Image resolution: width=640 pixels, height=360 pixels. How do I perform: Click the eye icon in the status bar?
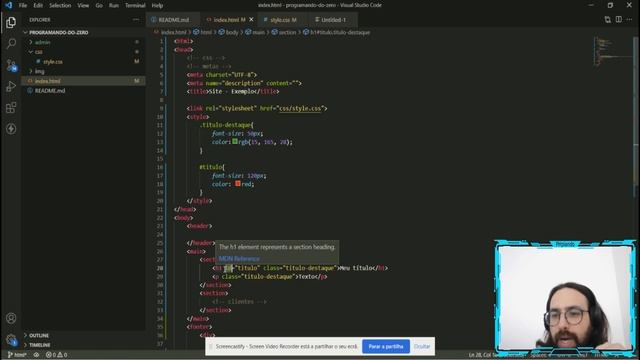(36, 355)
